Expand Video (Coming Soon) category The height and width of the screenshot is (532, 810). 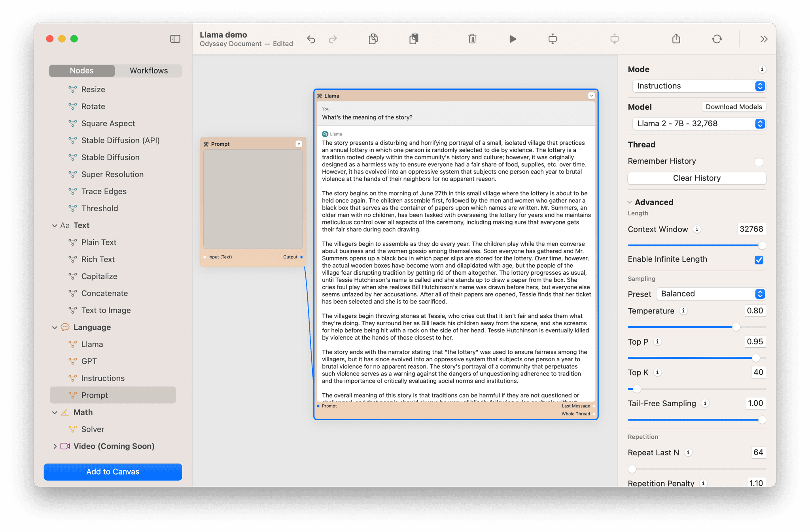pos(55,446)
